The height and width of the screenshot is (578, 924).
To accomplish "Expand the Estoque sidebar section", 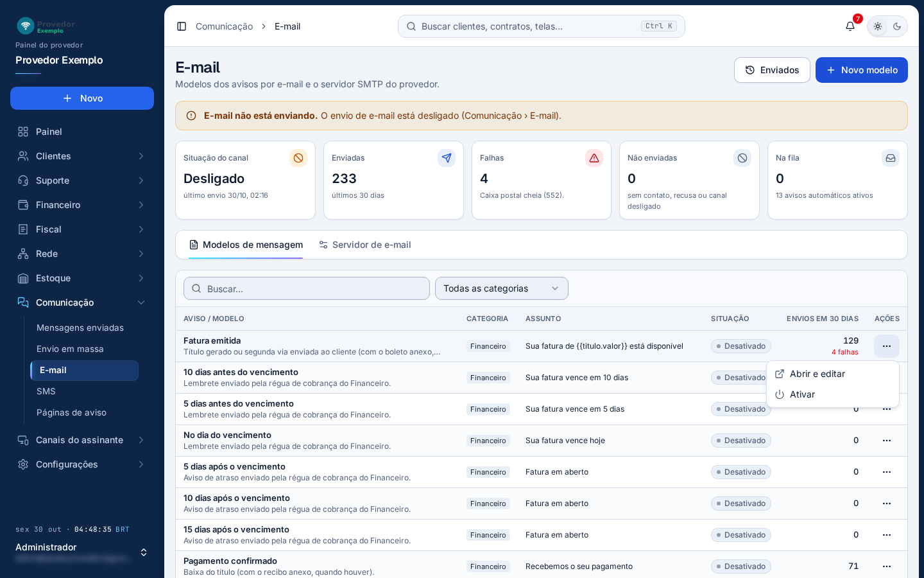I will (x=82, y=278).
